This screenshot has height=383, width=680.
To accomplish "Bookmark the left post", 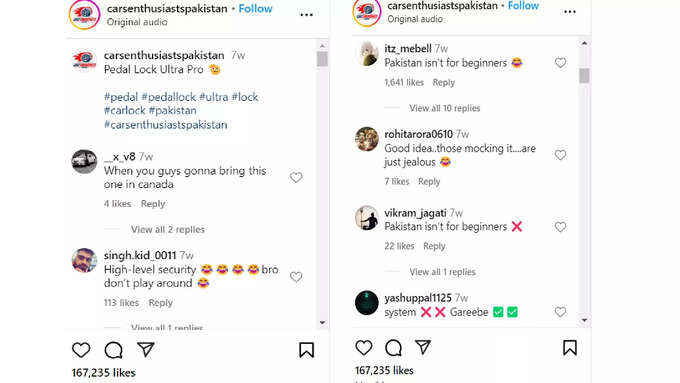I will click(x=307, y=350).
